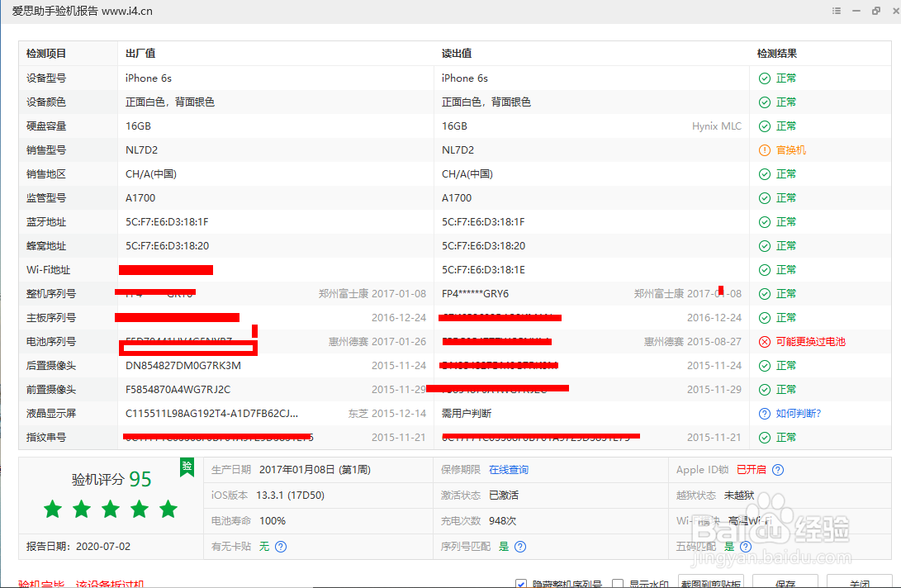Open the title bar list menu icon

point(837,11)
